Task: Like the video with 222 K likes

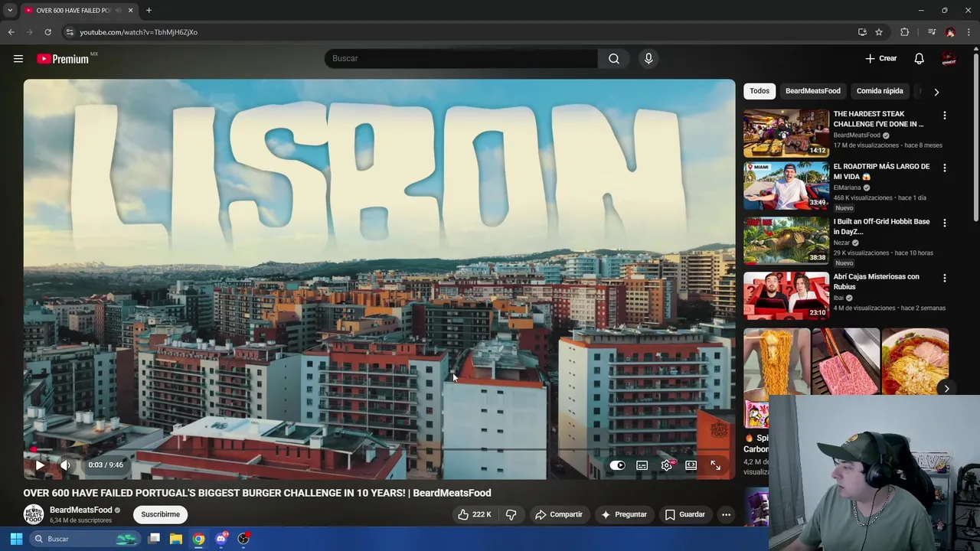Action: 474,514
